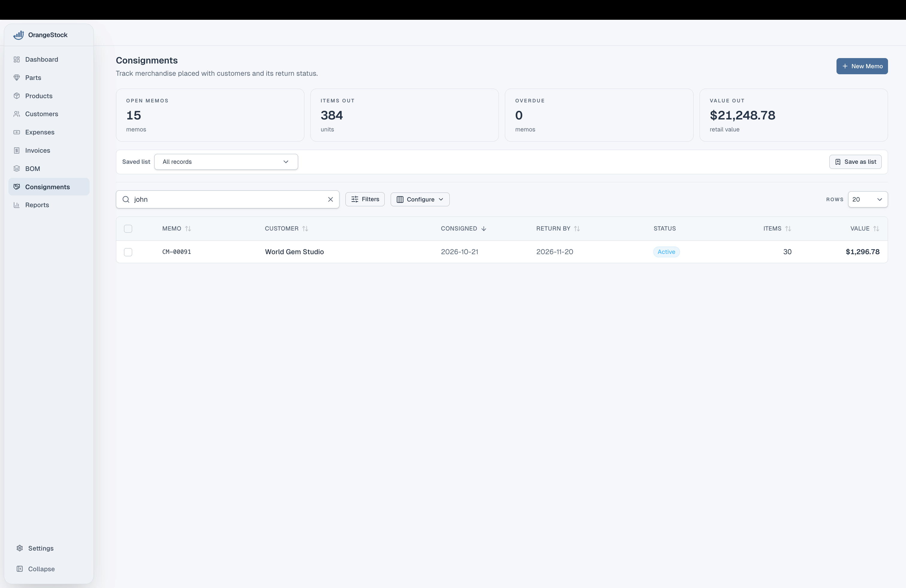Open memo CM-00091
Image resolution: width=906 pixels, height=588 pixels.
177,252
